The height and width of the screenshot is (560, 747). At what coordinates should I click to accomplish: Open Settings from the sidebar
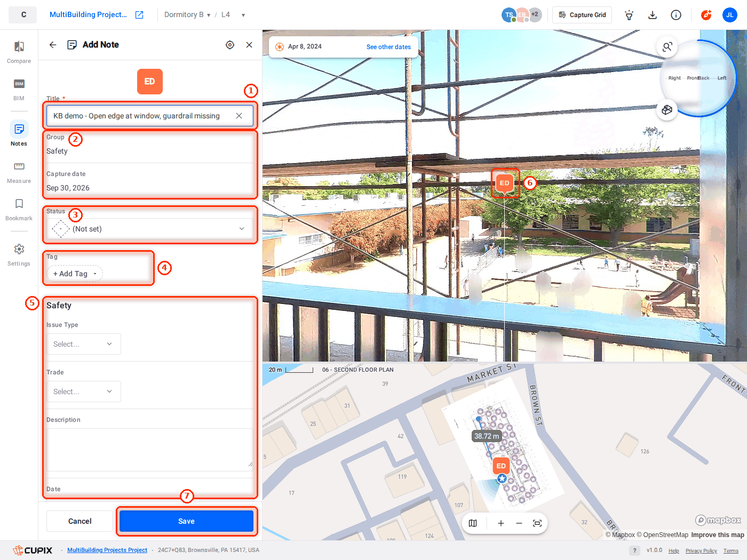point(19,255)
